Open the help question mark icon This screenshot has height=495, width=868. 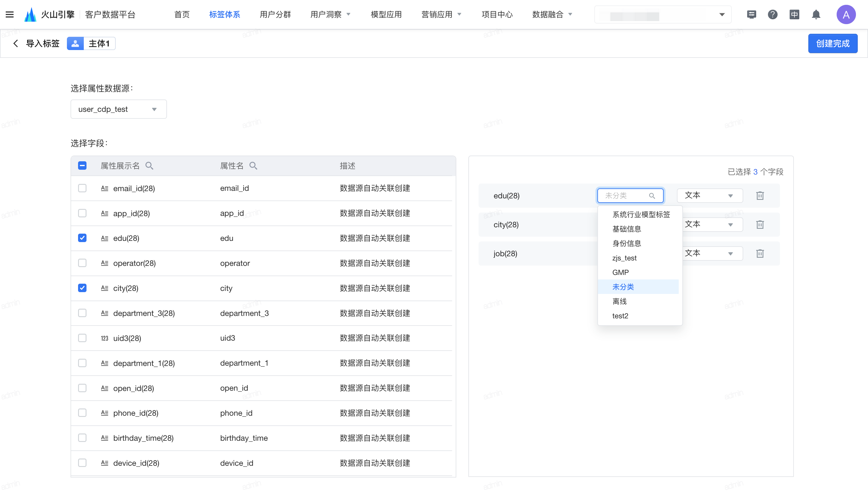[772, 14]
